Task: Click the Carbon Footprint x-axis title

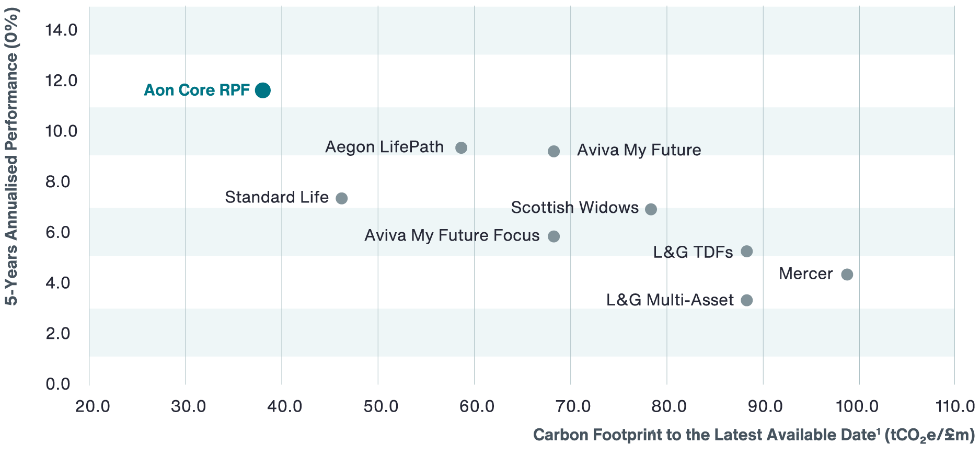Action: point(753,435)
